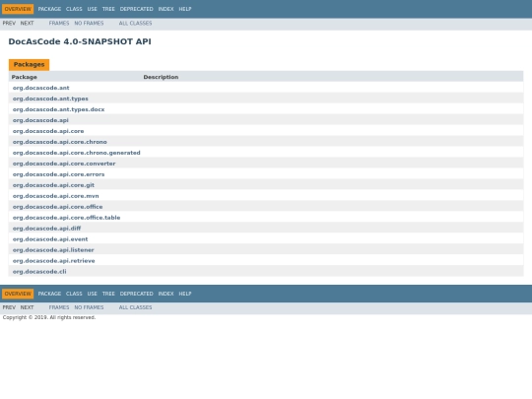Click the 'Package' column header
The height and width of the screenshot is (399, 532).
click(x=24, y=77)
